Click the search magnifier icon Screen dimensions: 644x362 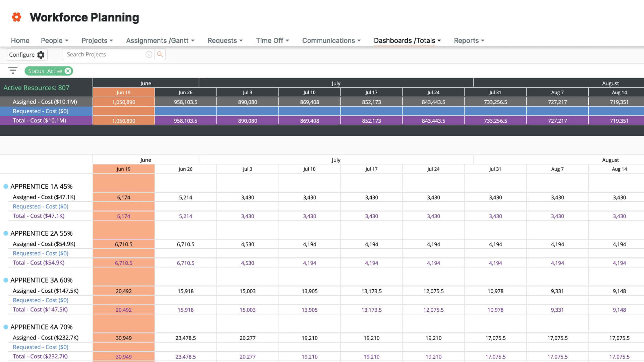(x=159, y=54)
